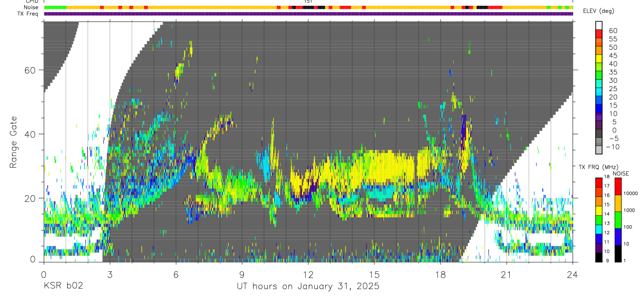The height and width of the screenshot is (297, 644).
Task: Click range gate 40 axis label
Action: click(29, 134)
